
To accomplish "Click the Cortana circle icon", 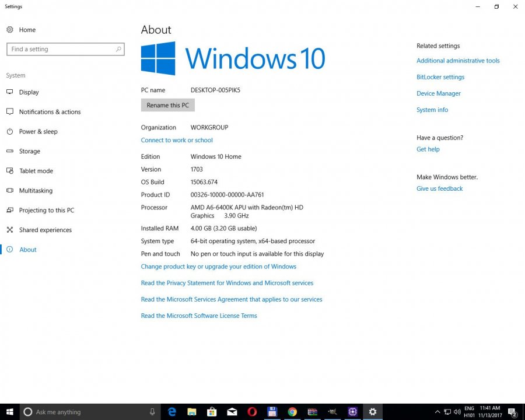I will [x=28, y=412].
